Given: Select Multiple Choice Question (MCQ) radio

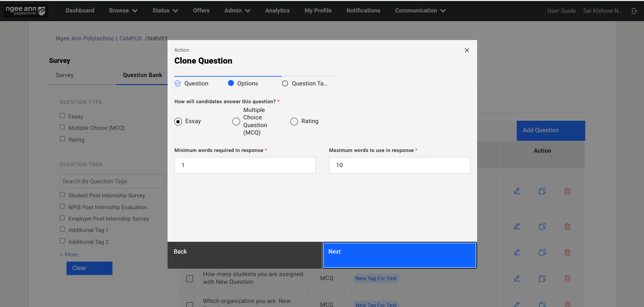Looking at the screenshot, I should tap(236, 121).
